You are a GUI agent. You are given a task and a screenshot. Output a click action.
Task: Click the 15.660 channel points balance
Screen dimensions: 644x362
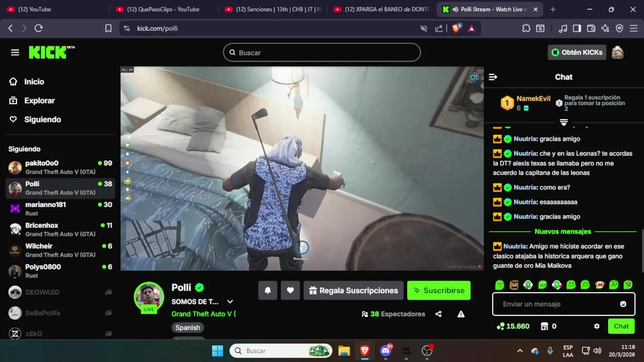pos(513,326)
